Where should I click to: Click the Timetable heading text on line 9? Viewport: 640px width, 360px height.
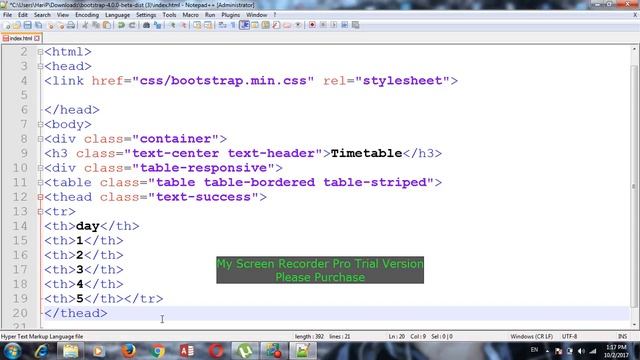pyautogui.click(x=367, y=153)
